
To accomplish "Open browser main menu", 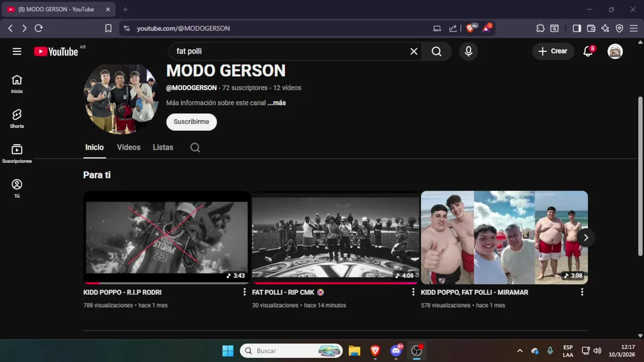I will 633,28.
